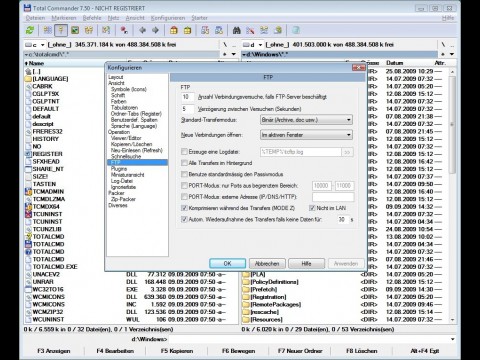Open left panel directory history arrow
Image resolution: width=480 pixels, height=360 pixels.
pyautogui.click(x=234, y=54)
